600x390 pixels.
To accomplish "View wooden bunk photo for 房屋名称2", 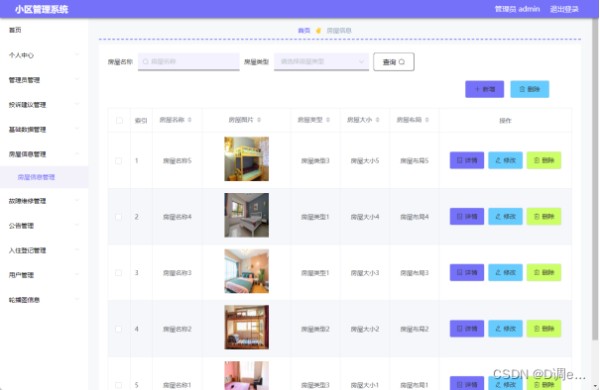I will [246, 327].
